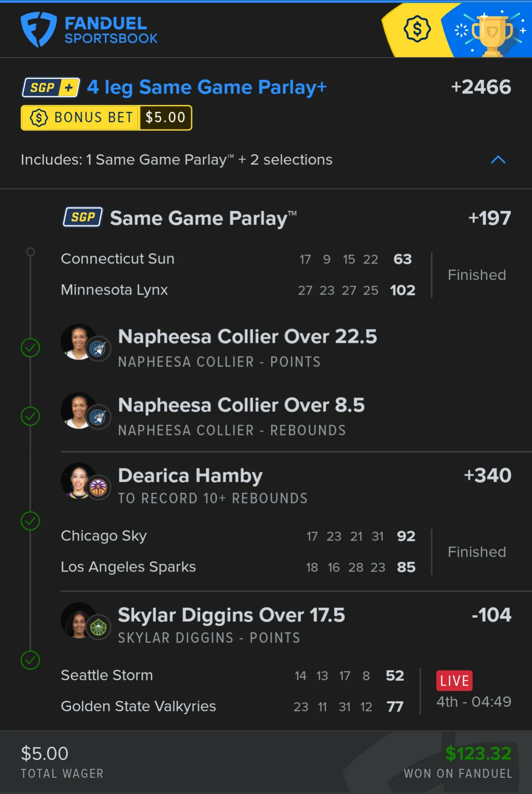The height and width of the screenshot is (794, 532).
Task: Tap the Bonus Bet $5.00 badge
Action: [106, 118]
